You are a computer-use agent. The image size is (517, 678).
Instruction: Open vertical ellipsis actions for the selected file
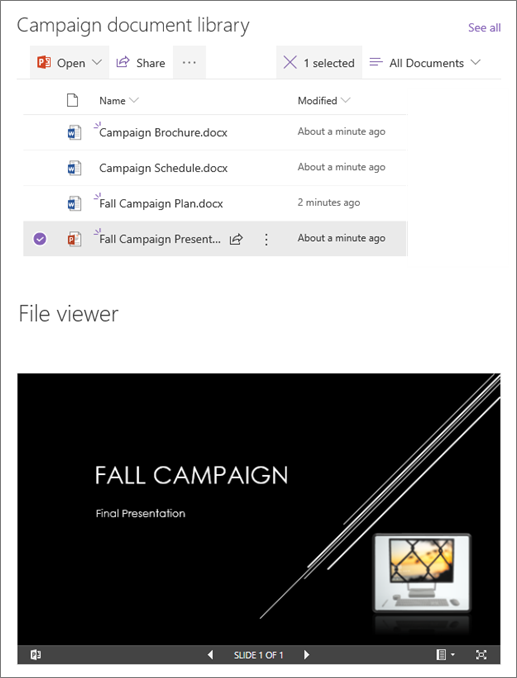[266, 239]
